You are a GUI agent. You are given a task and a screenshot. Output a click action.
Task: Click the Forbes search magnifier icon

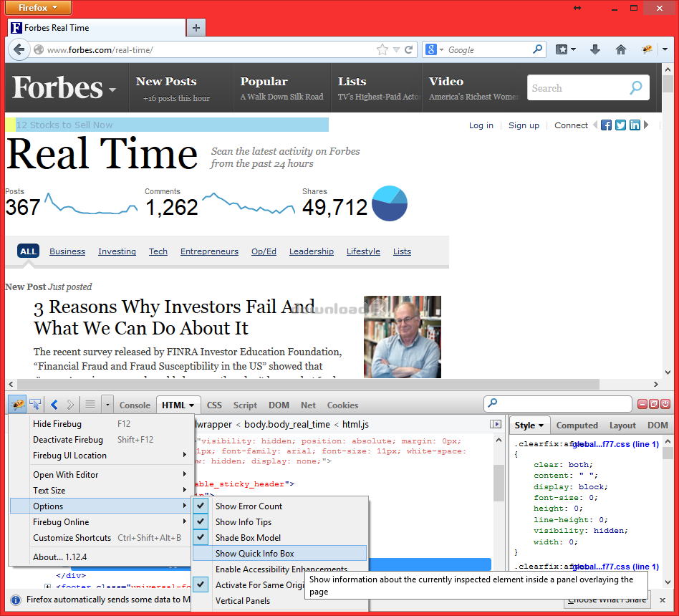coord(636,88)
